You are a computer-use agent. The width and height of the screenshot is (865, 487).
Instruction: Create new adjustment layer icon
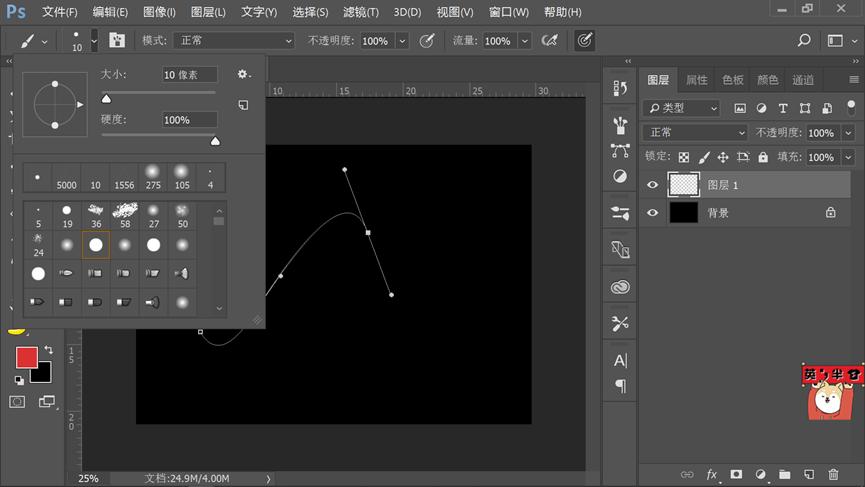point(760,474)
